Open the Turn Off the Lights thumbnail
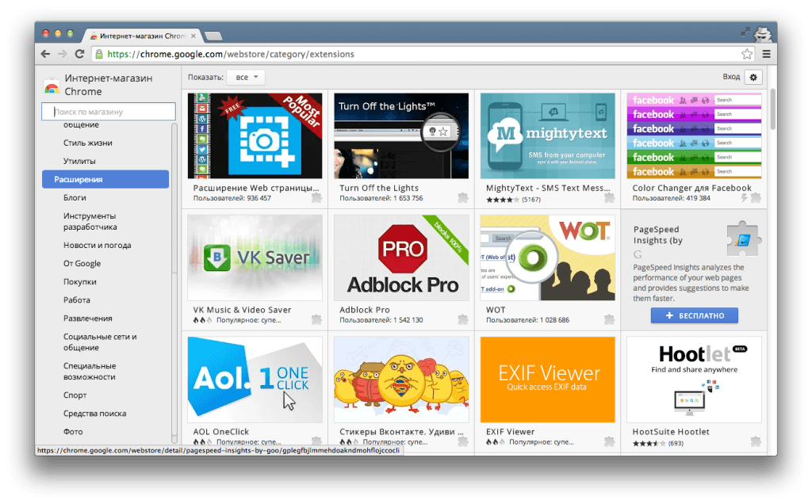 pyautogui.click(x=401, y=136)
